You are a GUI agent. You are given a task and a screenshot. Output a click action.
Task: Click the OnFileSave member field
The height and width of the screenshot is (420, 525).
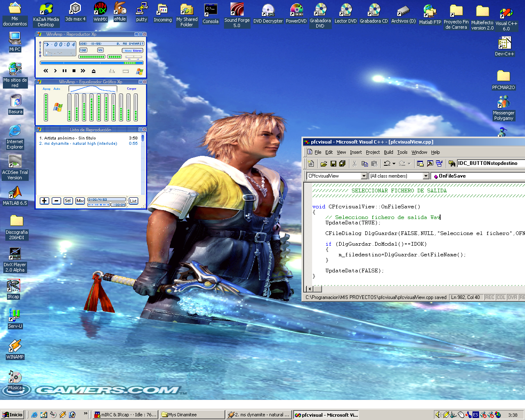(x=479, y=176)
